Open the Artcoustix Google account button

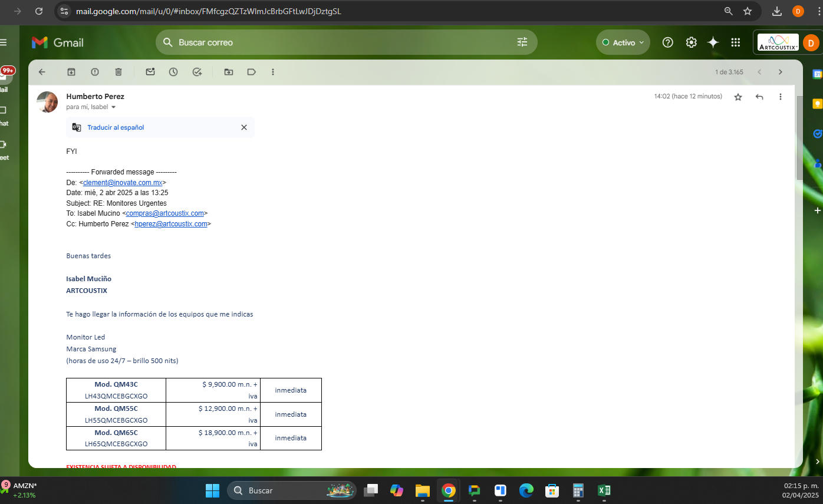point(788,42)
